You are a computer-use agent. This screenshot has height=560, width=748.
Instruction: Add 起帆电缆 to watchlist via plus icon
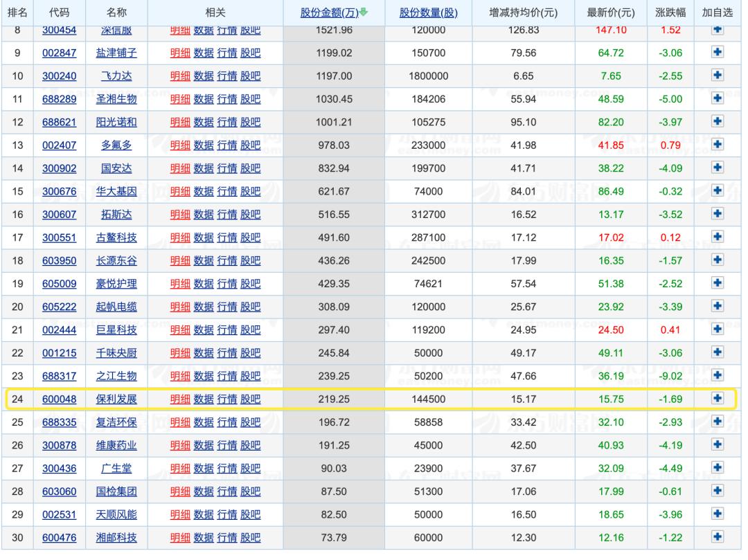click(x=717, y=307)
